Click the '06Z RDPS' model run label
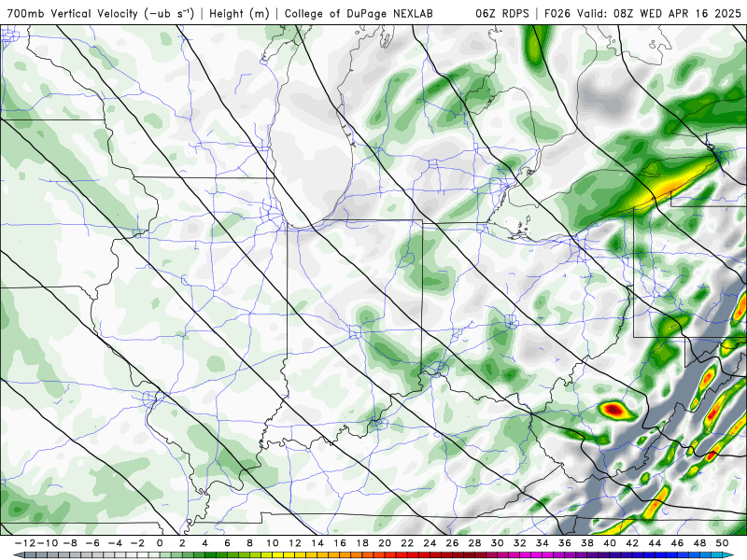 click(502, 13)
